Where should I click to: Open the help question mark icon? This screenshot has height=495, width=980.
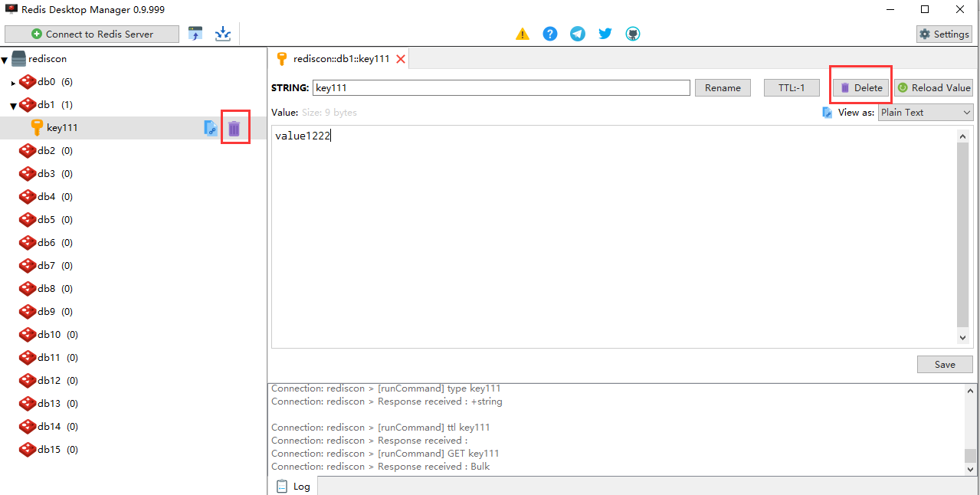[550, 34]
